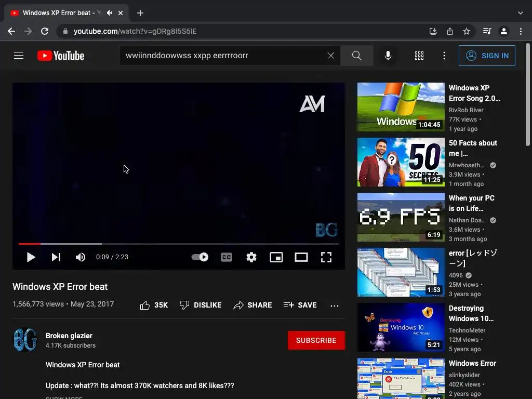The width and height of the screenshot is (532, 399).
Task: Open the Broken glazier channel name link
Action: (x=69, y=336)
